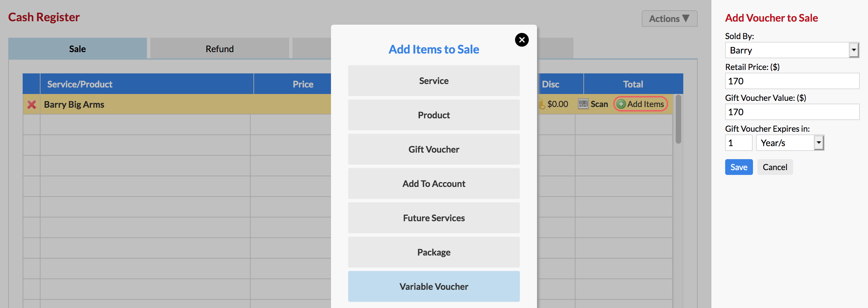Screen dimensions: 868x308
Task: Select the Gift Voucher option
Action: 434,149
